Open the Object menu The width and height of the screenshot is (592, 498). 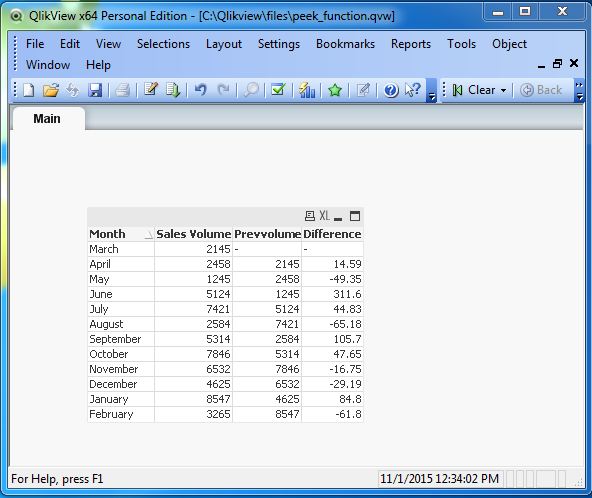coord(509,44)
